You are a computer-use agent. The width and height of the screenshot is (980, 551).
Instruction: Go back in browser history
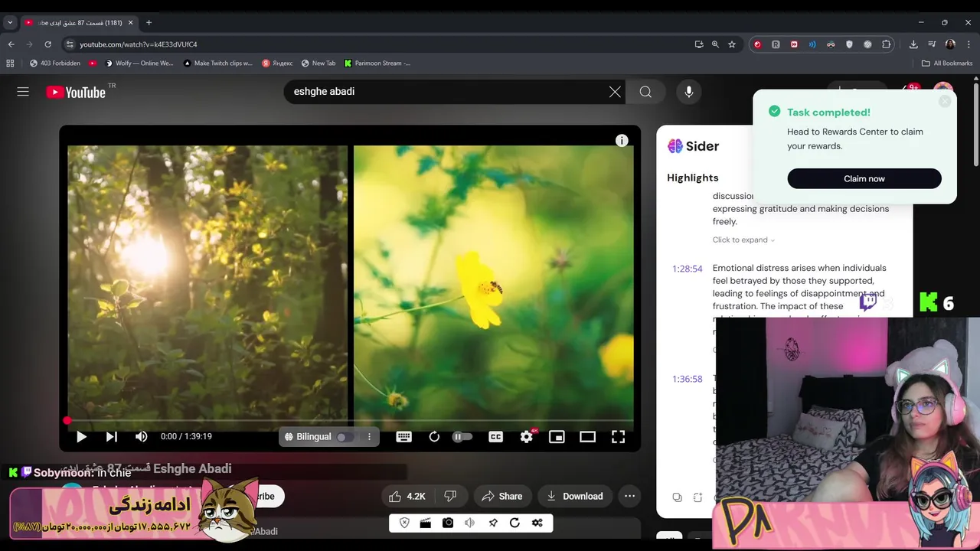[11, 44]
